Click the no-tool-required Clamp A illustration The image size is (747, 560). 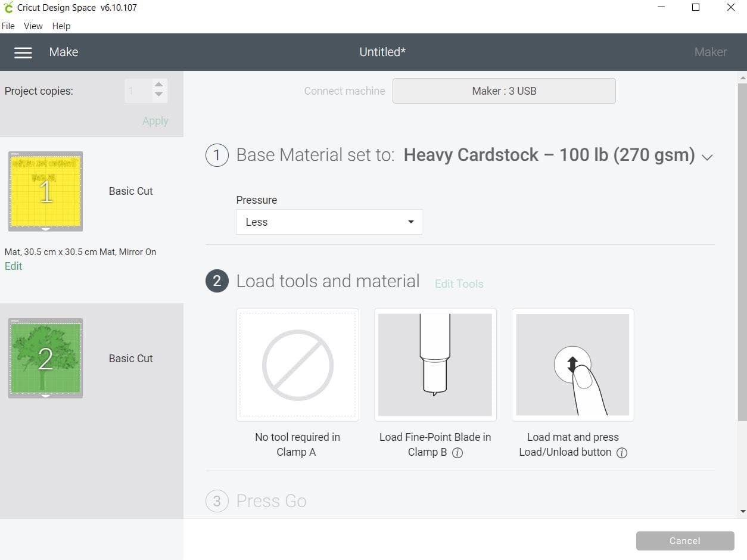click(x=297, y=365)
